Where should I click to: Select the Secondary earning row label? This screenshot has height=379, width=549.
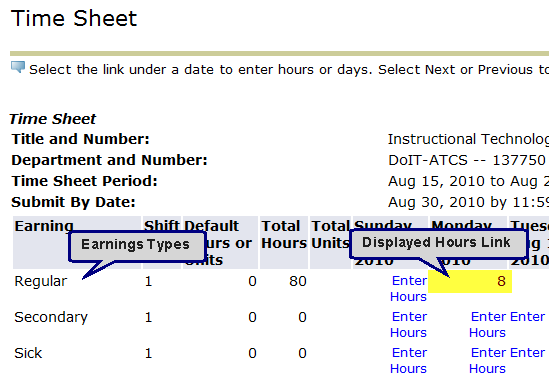click(51, 317)
